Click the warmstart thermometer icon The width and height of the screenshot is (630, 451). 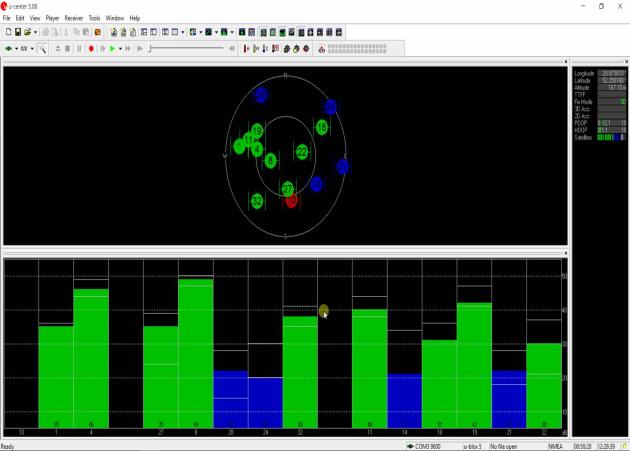pyautogui.click(x=256, y=49)
